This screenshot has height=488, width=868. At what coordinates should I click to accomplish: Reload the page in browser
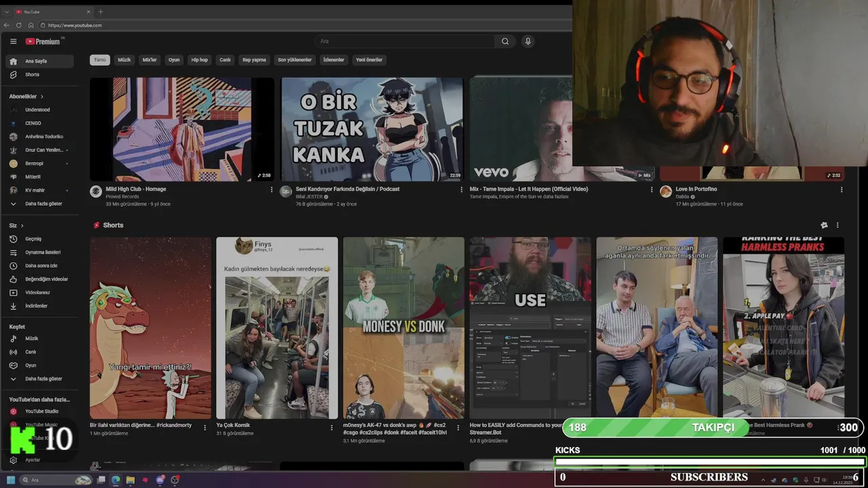(19, 25)
